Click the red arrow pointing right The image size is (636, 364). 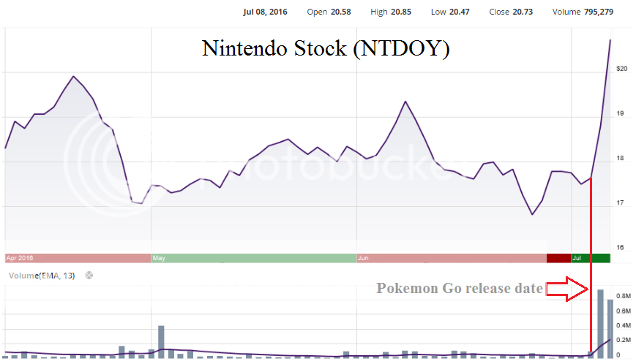pos(568,289)
